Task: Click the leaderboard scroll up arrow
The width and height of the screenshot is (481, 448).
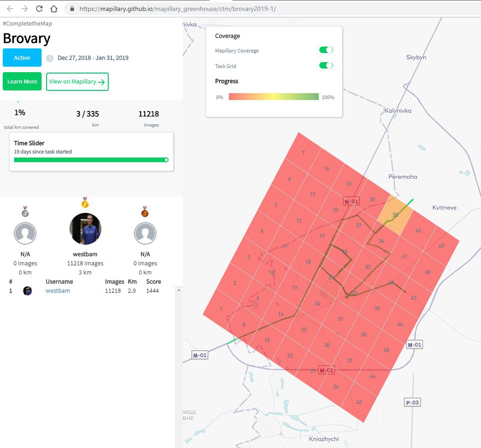Action: tap(179, 290)
